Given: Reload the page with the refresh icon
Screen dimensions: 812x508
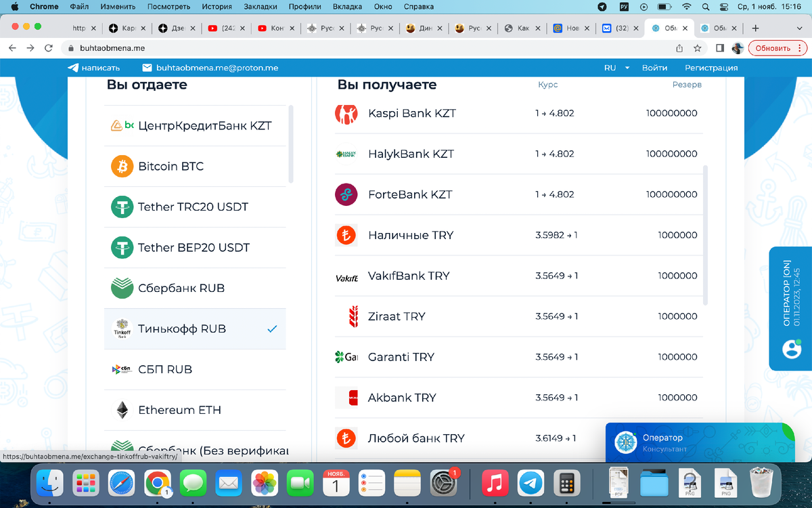Looking at the screenshot, I should [49, 48].
